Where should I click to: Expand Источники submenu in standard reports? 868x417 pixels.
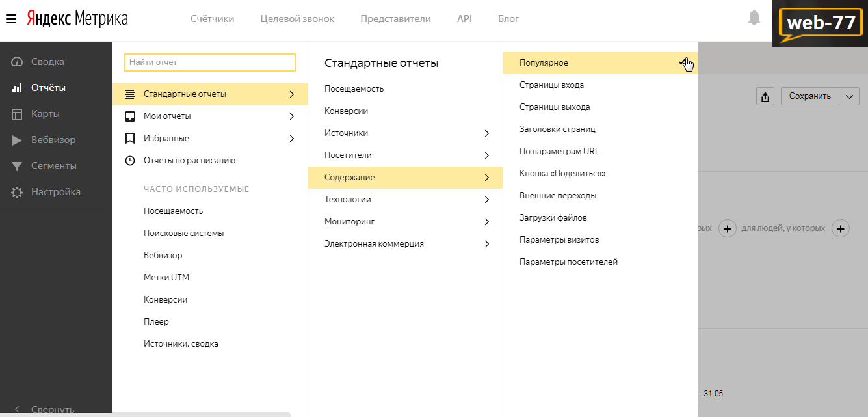click(405, 133)
